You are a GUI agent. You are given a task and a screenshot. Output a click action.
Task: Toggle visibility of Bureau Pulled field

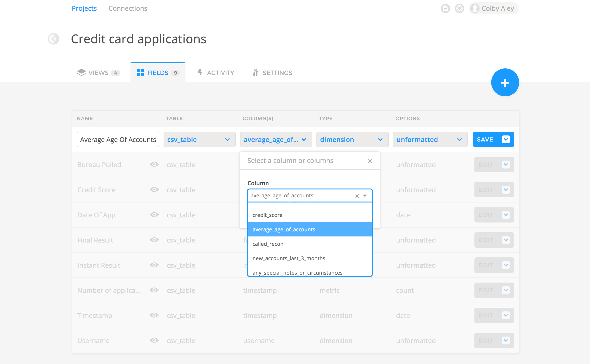pyautogui.click(x=154, y=164)
